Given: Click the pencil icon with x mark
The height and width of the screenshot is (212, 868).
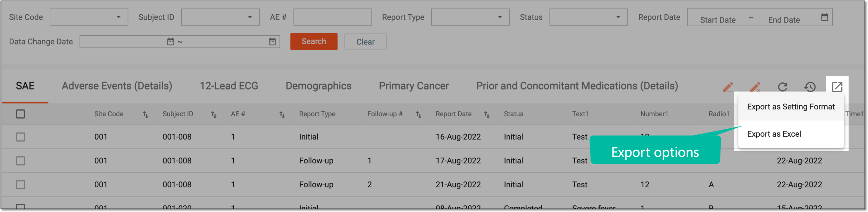Looking at the screenshot, I should click(755, 87).
